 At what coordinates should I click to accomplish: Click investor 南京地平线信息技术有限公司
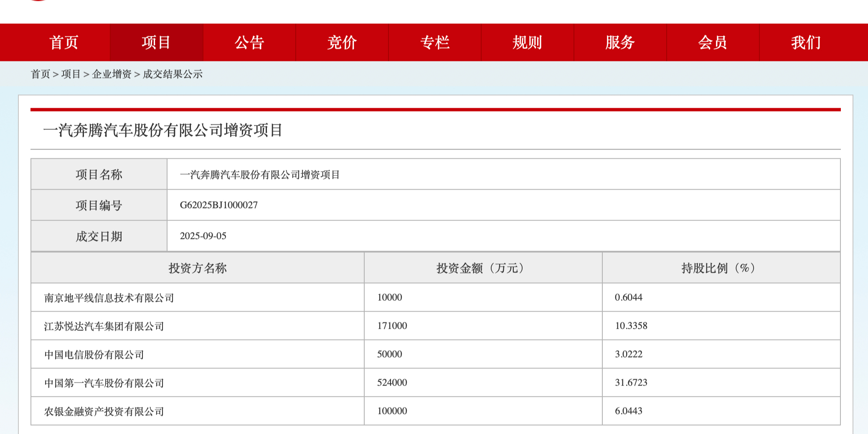point(109,298)
